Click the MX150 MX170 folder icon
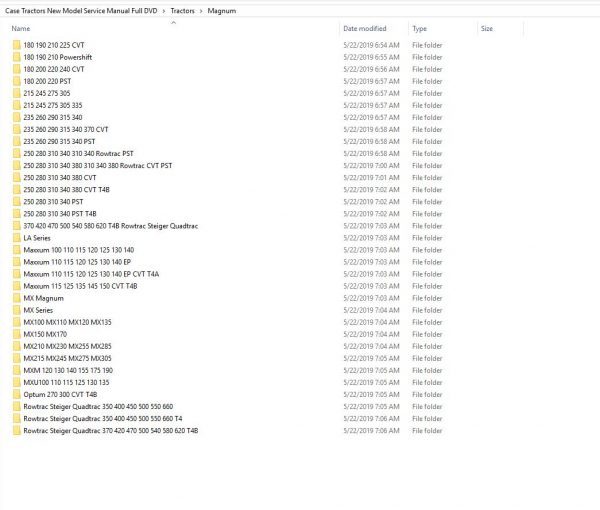Image resolution: width=600 pixels, height=510 pixels. [x=16, y=334]
